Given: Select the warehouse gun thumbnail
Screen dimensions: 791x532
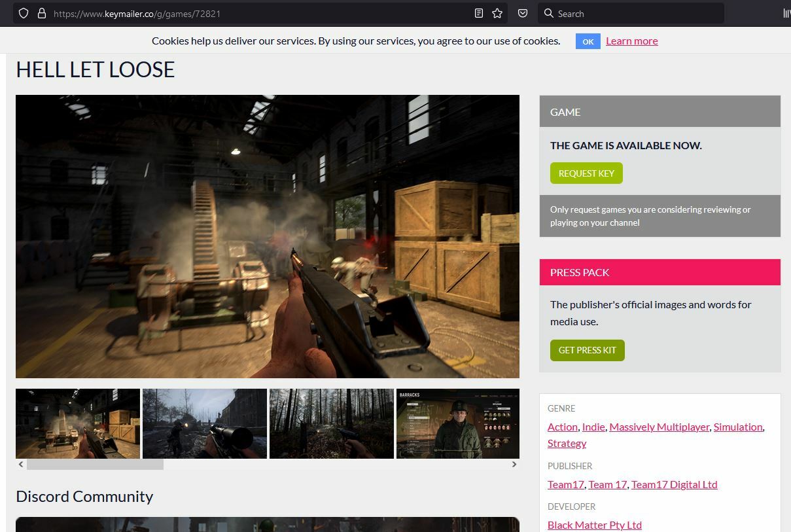Looking at the screenshot, I should (x=78, y=423).
